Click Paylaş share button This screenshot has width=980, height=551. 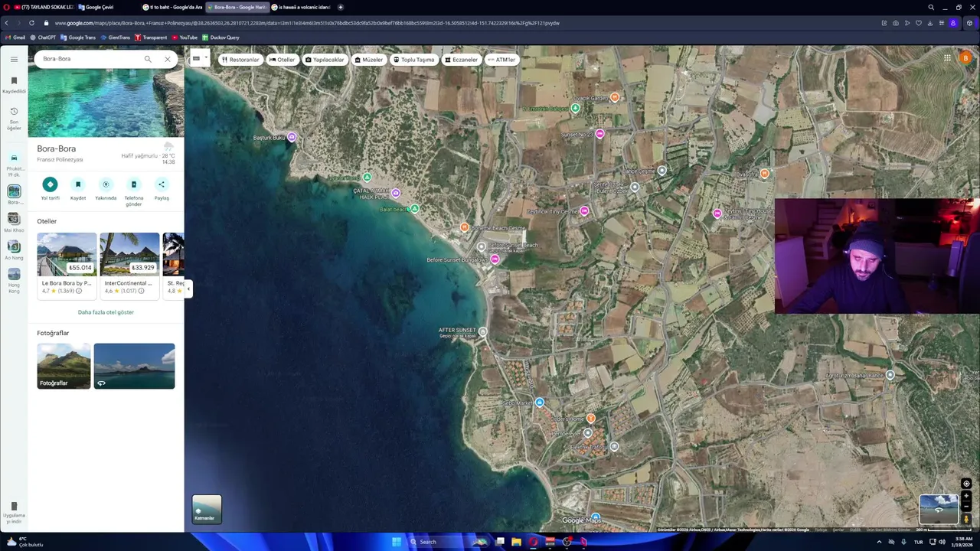coord(162,189)
